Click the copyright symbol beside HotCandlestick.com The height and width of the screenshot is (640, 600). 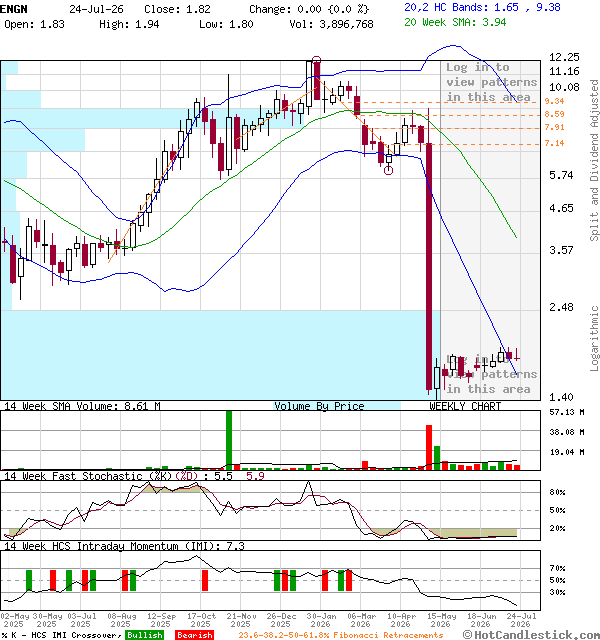(468, 635)
